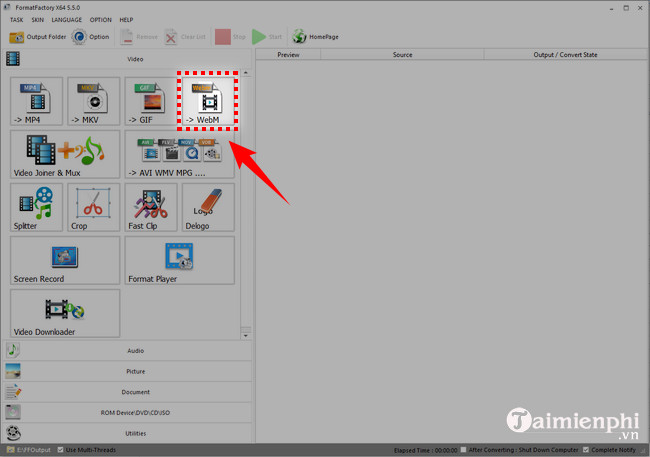Toggle Use Multi-Threads checkbox

[x=61, y=450]
